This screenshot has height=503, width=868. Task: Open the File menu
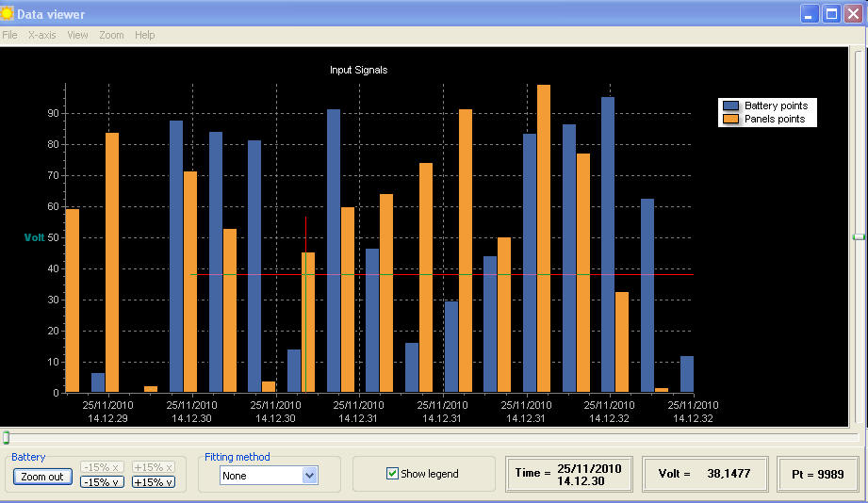pyautogui.click(x=9, y=35)
